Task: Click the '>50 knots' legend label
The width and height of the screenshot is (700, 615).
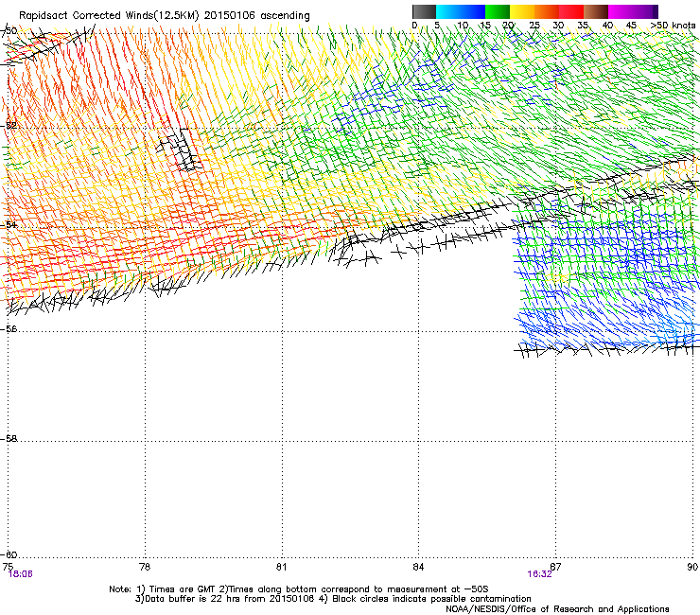Action: coord(673,25)
